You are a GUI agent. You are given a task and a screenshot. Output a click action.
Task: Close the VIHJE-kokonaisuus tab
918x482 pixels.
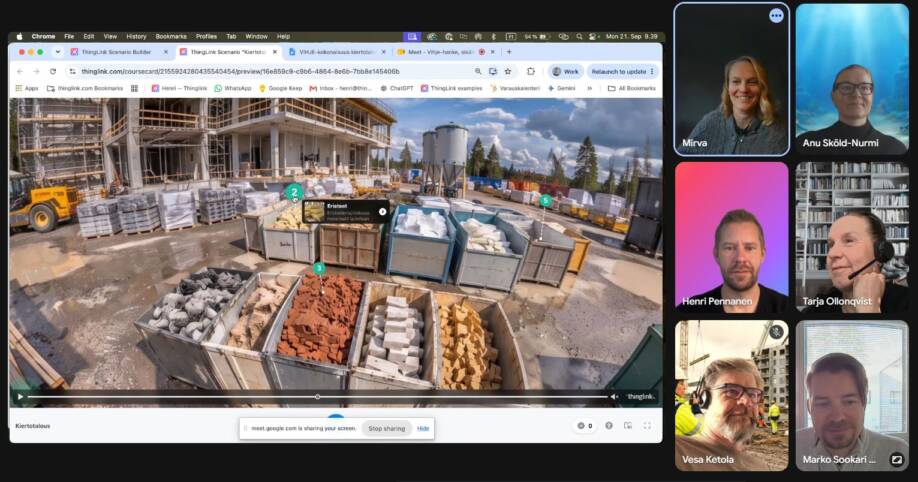383,52
